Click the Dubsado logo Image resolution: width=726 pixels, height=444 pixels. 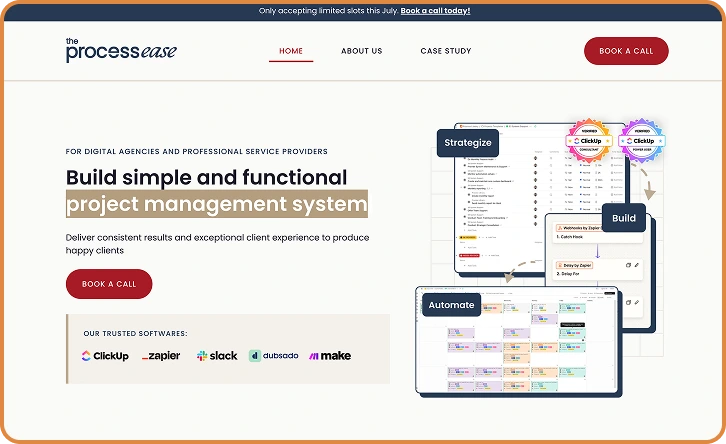272,356
